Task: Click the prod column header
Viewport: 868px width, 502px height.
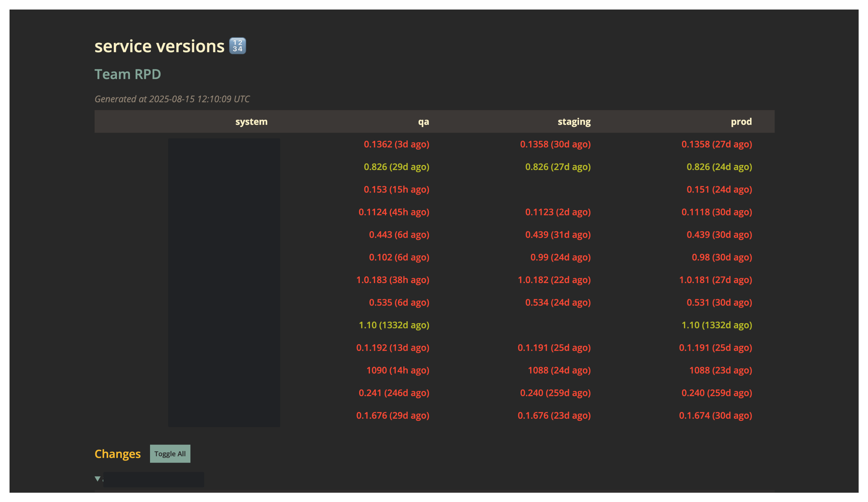Action: click(741, 121)
